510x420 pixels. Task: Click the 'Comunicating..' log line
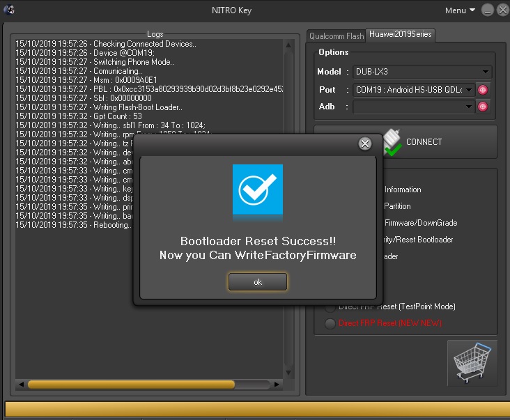pyautogui.click(x=79, y=71)
